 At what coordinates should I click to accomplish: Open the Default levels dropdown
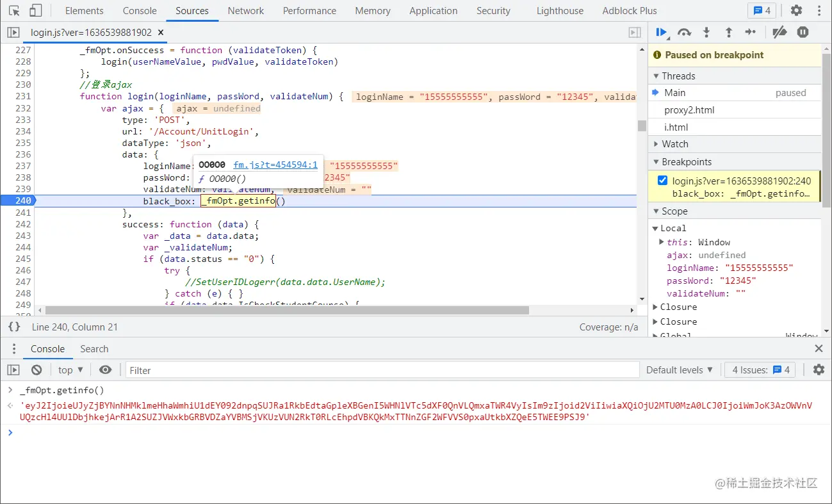pyautogui.click(x=680, y=370)
